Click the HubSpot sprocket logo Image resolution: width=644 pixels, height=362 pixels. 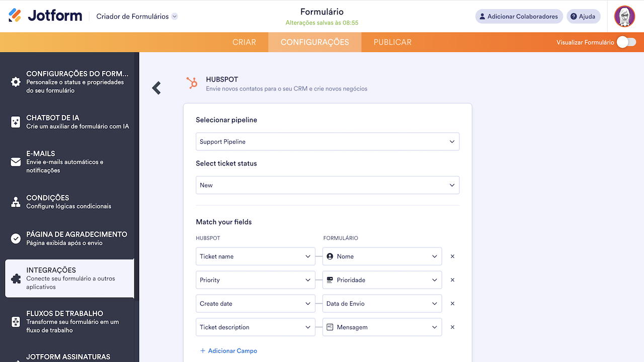[x=192, y=83]
